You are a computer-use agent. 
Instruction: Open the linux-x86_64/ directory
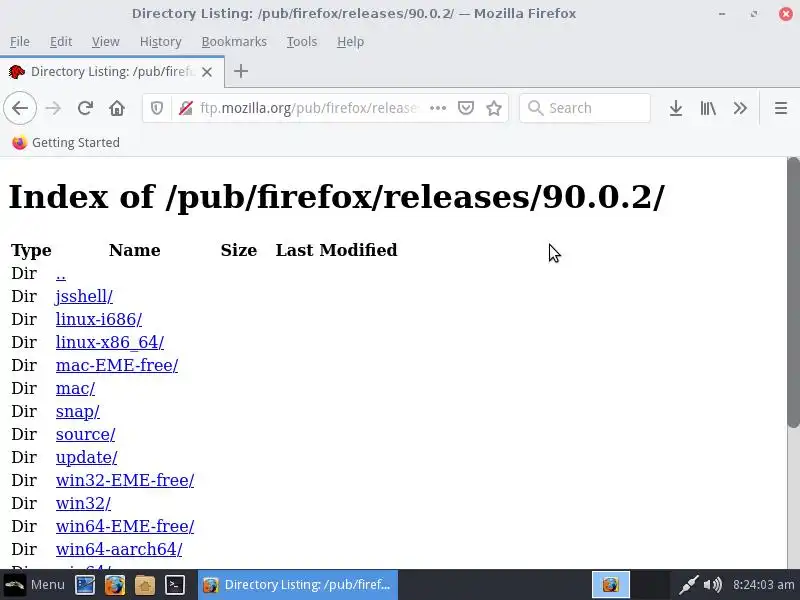coord(110,342)
